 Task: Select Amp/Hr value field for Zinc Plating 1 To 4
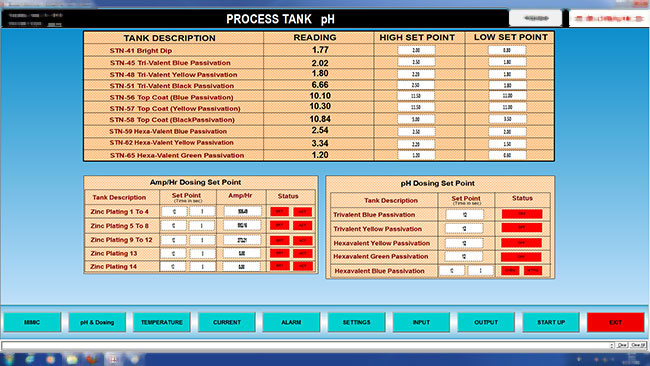(243, 211)
